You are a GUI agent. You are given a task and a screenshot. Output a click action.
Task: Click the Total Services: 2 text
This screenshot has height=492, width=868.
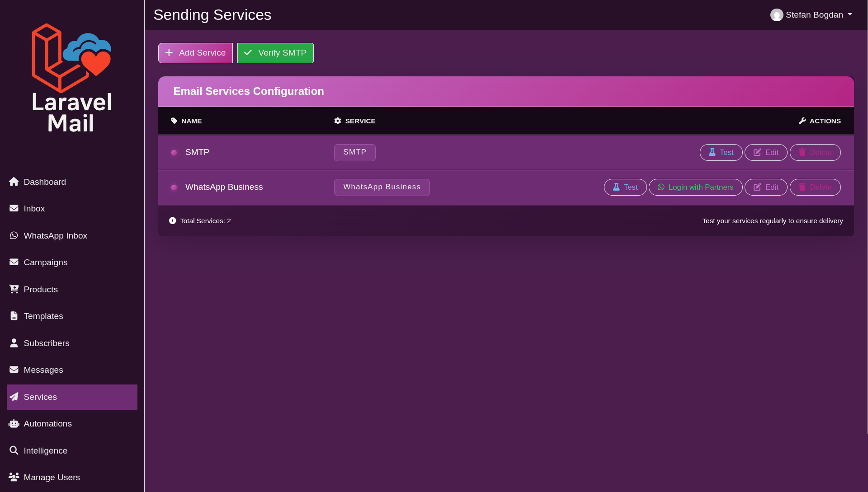205,221
